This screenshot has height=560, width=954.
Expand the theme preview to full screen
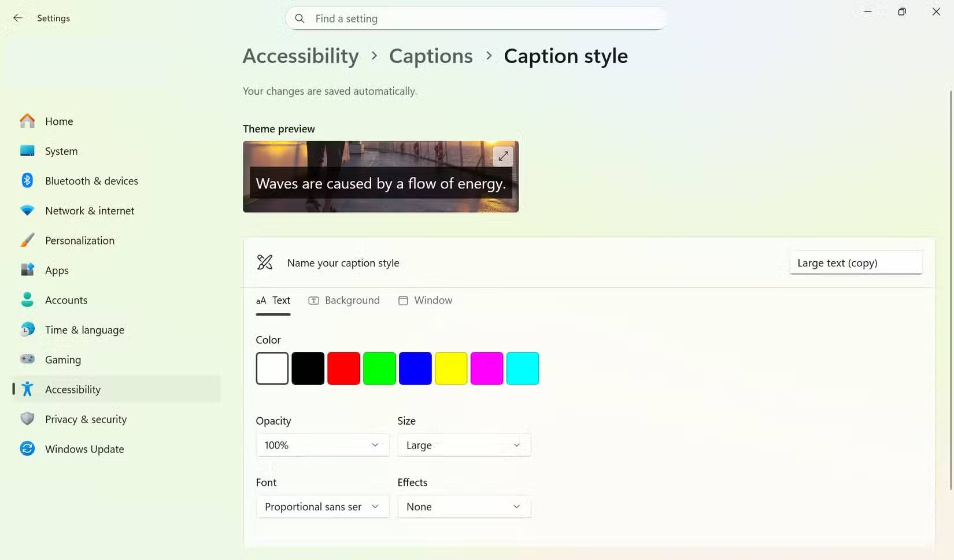point(502,155)
